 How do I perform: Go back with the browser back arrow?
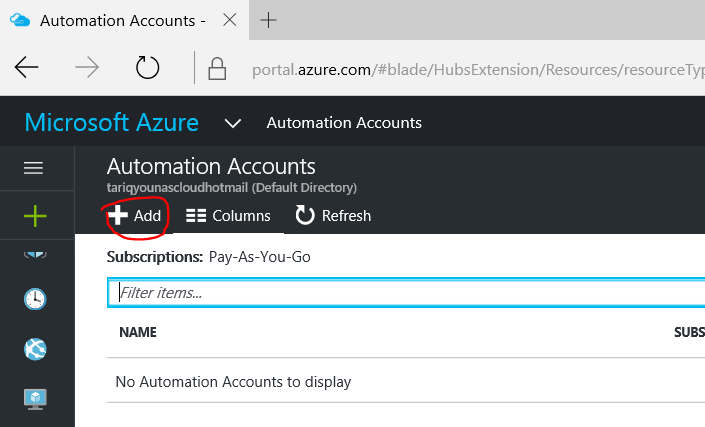point(27,68)
